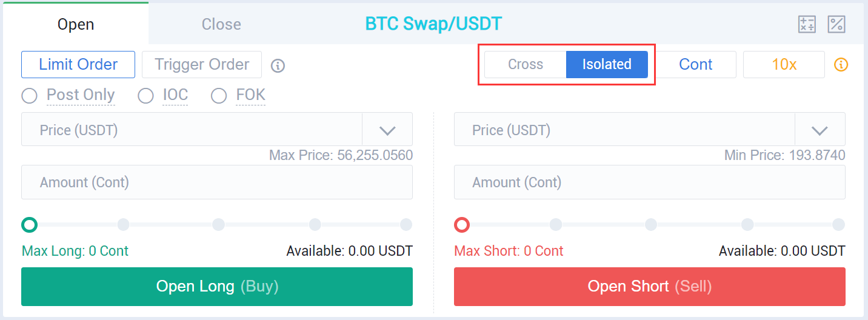Click the midpoint of the long amount slider
868x320 pixels.
pos(218,225)
